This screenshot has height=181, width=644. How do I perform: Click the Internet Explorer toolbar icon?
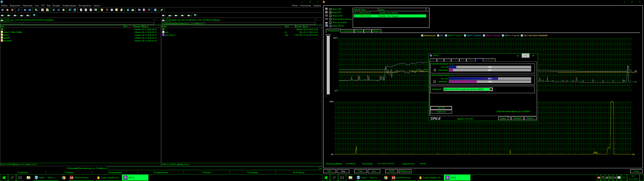[x=70, y=10]
